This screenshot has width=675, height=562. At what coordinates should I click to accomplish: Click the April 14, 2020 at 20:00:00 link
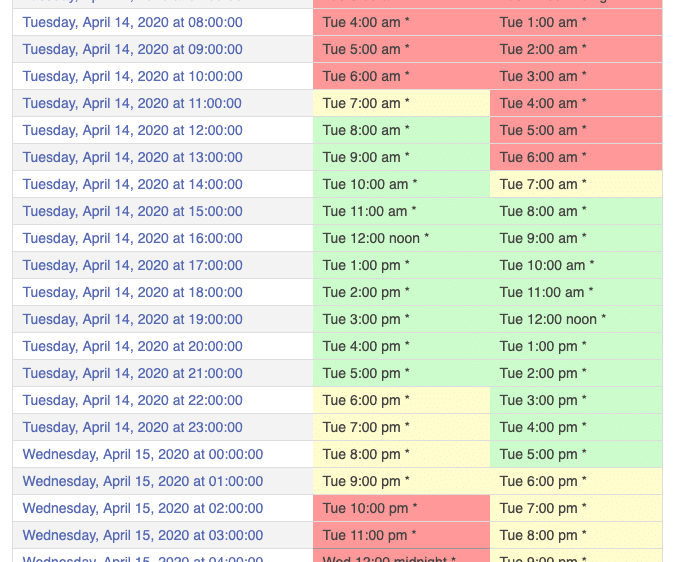click(132, 346)
